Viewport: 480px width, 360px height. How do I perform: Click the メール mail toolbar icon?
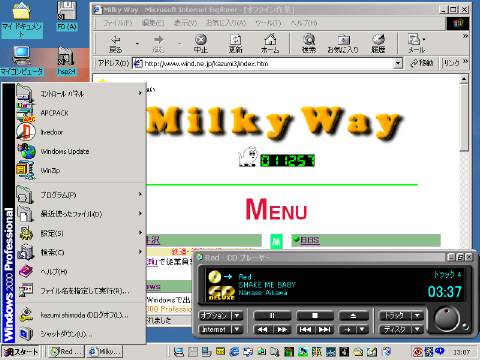click(x=416, y=44)
